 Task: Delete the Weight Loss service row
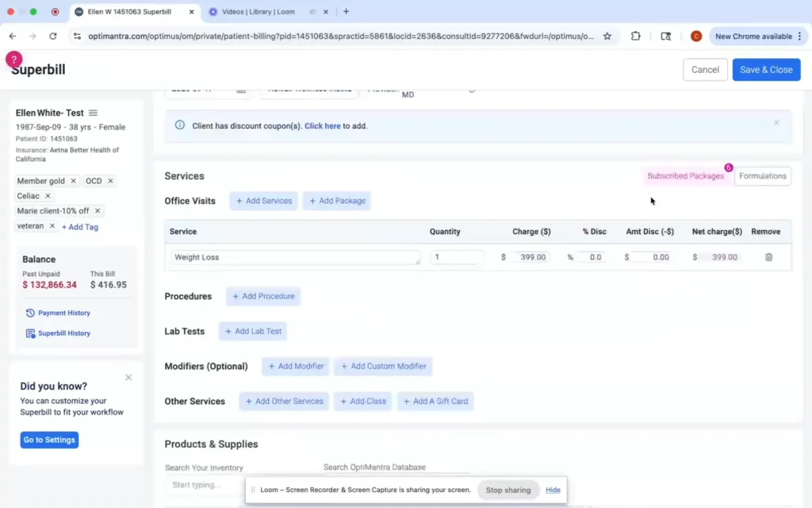(768, 257)
